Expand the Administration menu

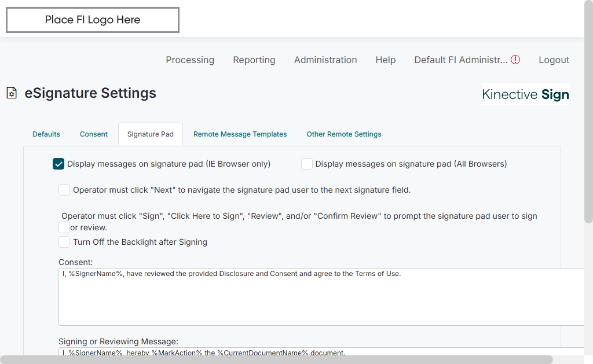[x=325, y=60]
